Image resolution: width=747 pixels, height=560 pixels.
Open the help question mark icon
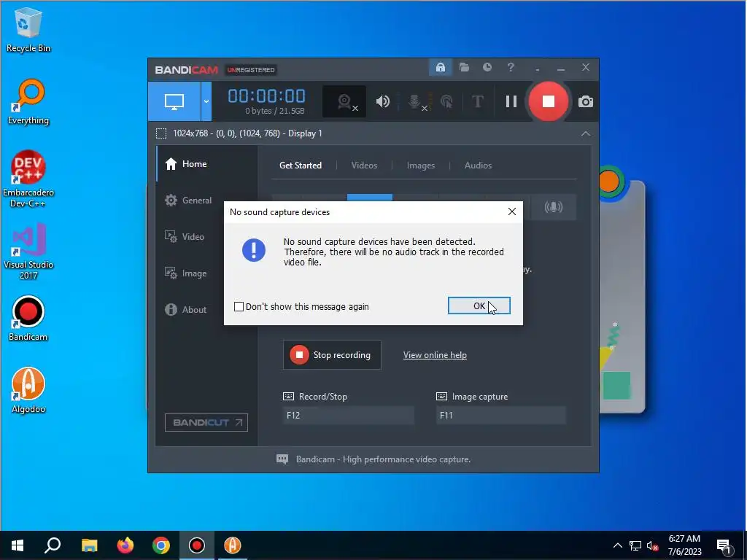coord(510,68)
